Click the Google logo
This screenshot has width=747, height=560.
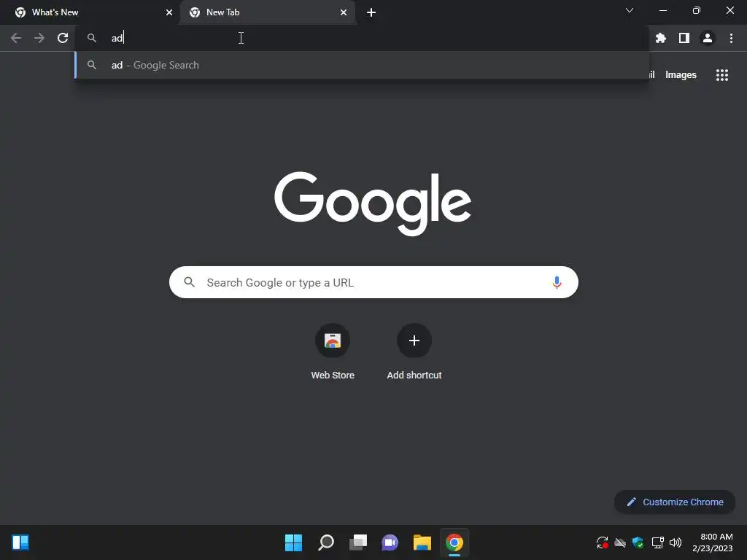[373, 203]
